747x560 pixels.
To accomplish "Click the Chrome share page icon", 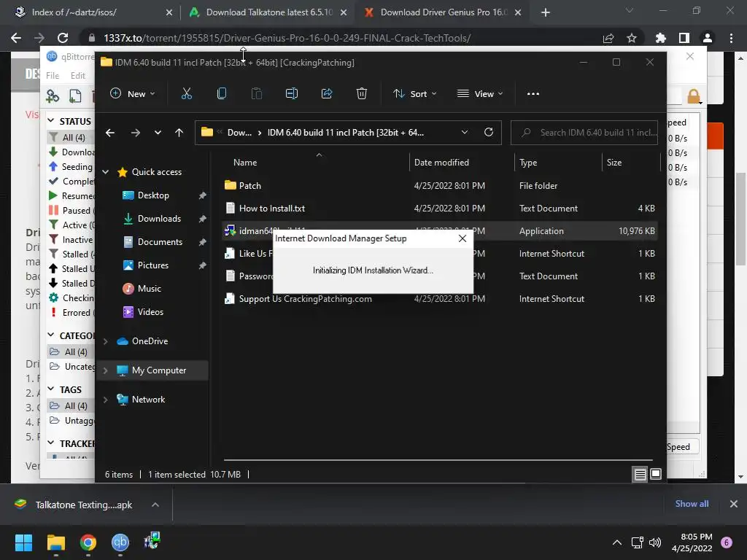I will coord(608,38).
